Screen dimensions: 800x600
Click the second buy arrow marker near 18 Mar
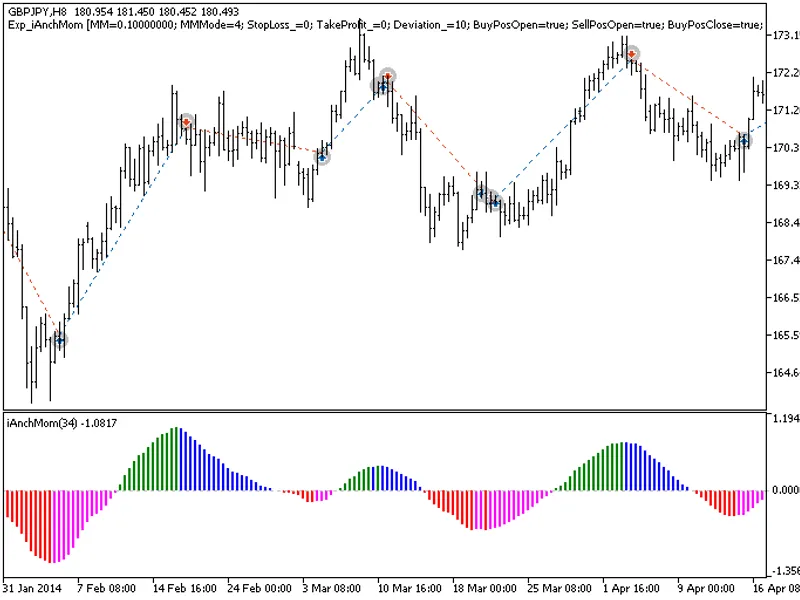494,203
